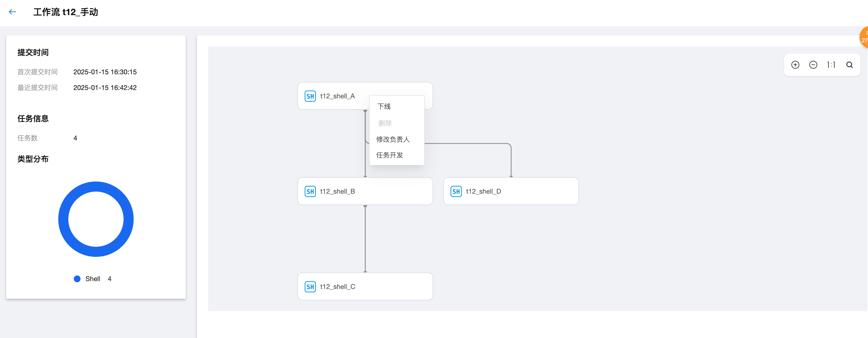The width and height of the screenshot is (868, 338).
Task: Click the SH icon on t12_shell_A
Action: [310, 96]
